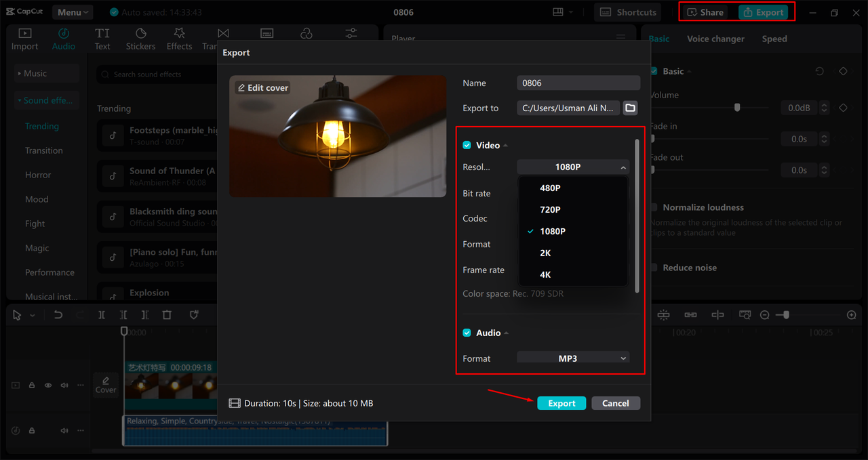Open the Text tool tab
Screen dimensions: 868x460
102,39
